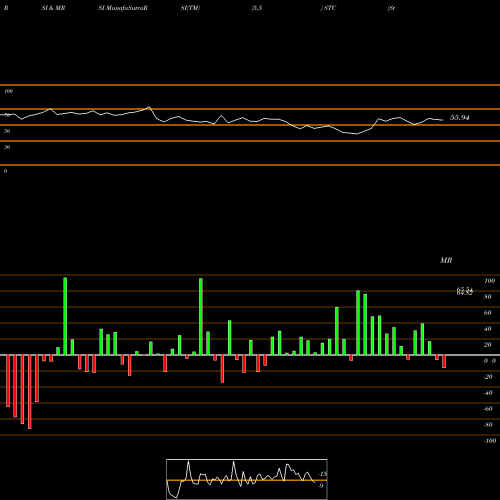Click the last red bar of MR histogram
500x500 pixels.
click(x=444, y=361)
